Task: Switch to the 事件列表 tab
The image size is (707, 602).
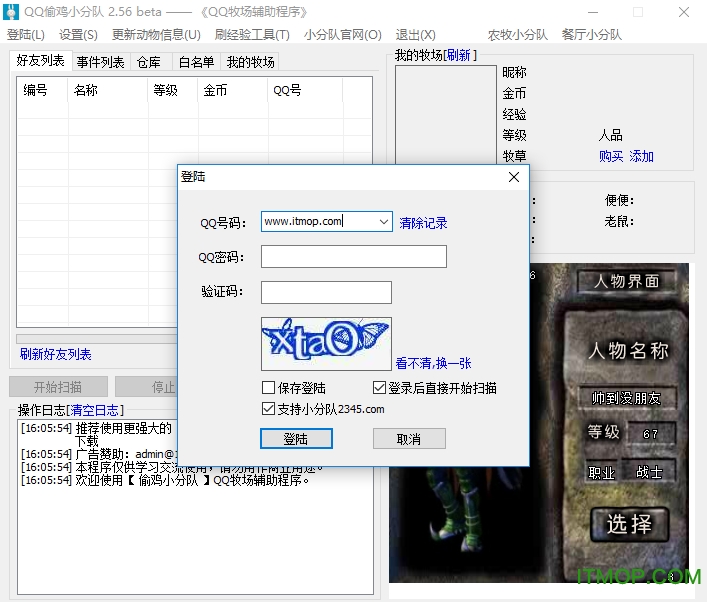Action: coord(101,62)
